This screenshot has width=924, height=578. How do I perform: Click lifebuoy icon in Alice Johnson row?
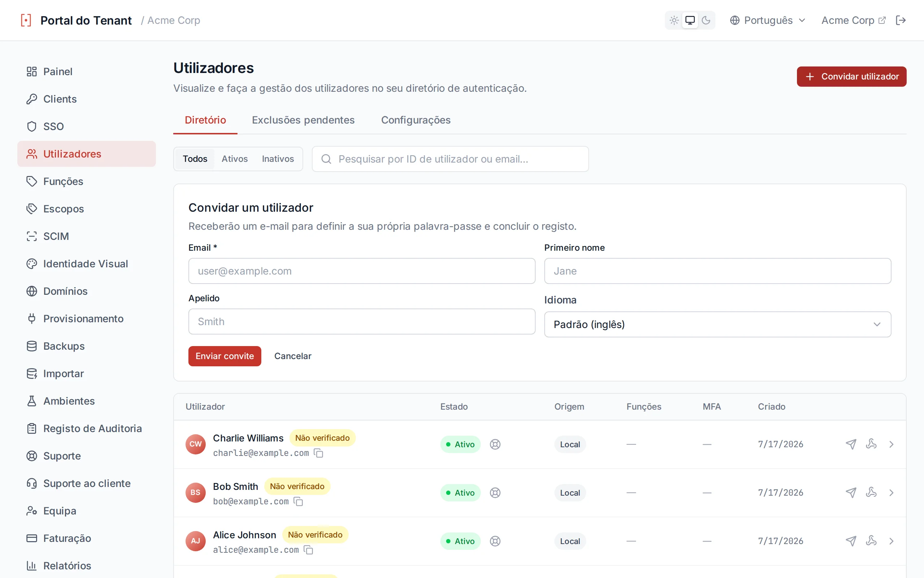[x=495, y=541]
